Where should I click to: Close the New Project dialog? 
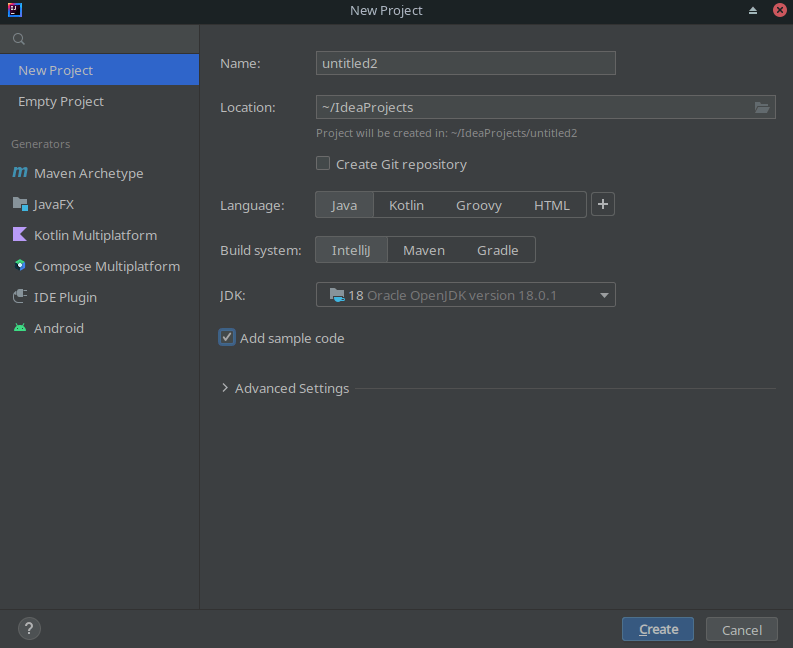coord(779,10)
